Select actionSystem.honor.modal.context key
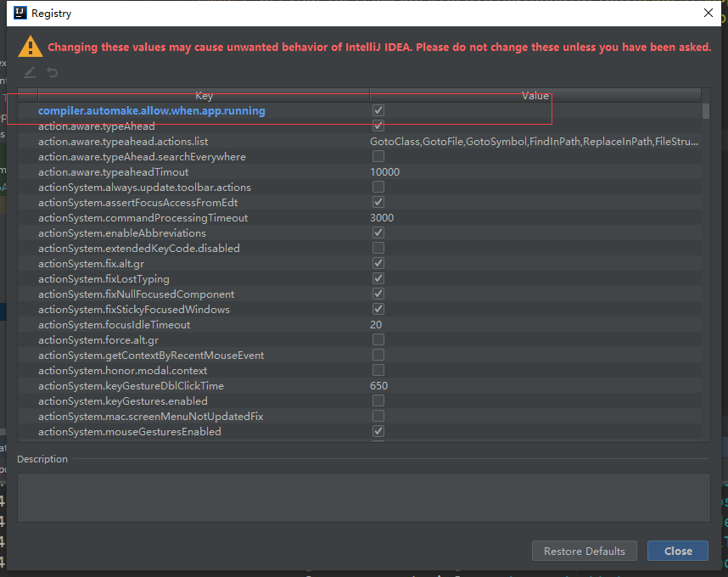The width and height of the screenshot is (728, 577). coord(122,371)
